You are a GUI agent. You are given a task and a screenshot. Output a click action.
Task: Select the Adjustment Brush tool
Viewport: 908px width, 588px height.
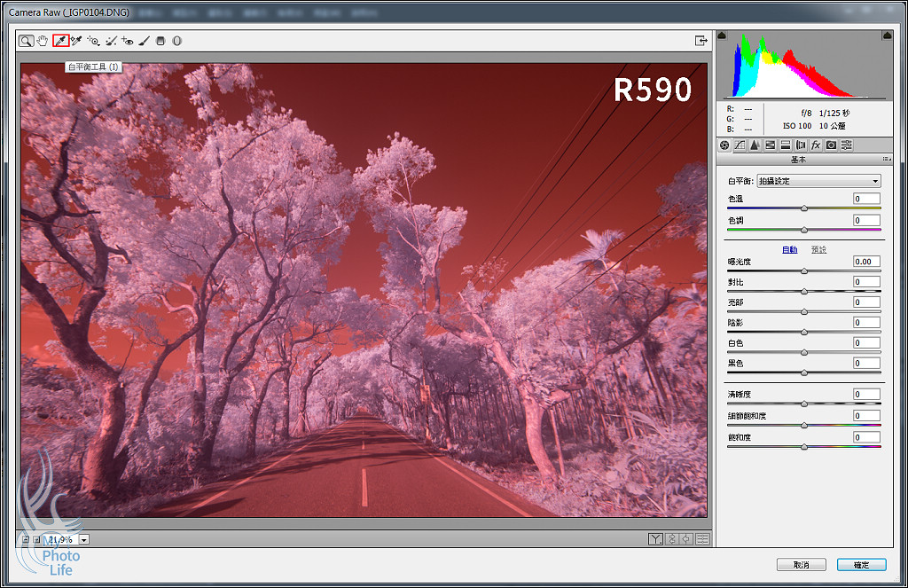pyautogui.click(x=144, y=41)
